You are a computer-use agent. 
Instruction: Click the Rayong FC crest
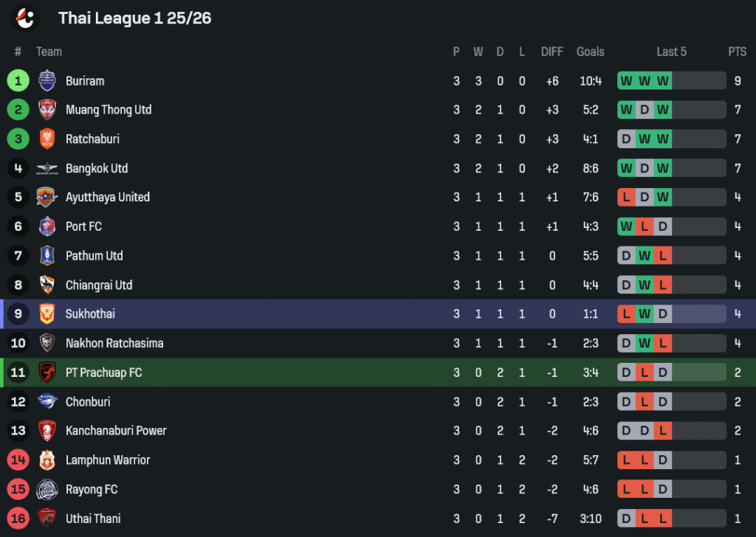click(x=47, y=489)
